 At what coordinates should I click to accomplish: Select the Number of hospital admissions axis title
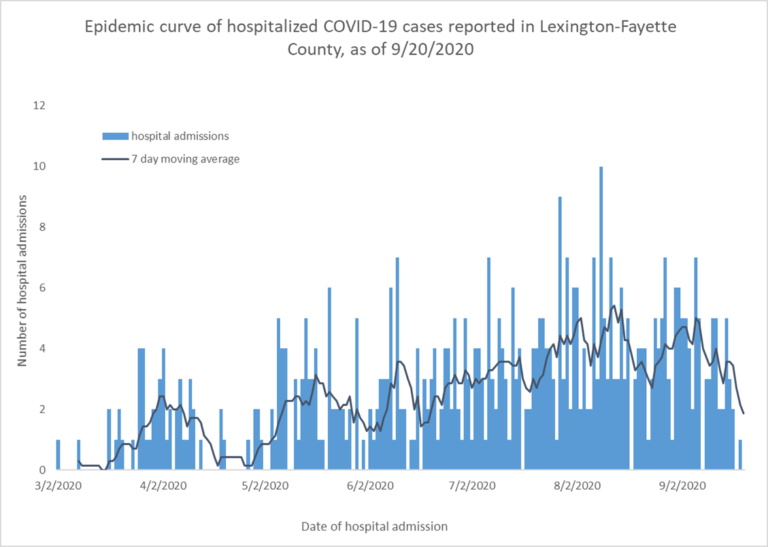[22, 280]
